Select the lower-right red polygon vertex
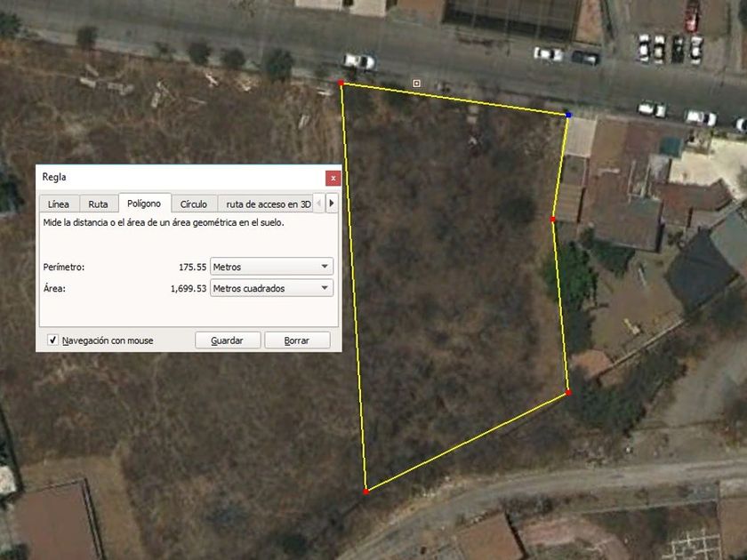 point(568,393)
